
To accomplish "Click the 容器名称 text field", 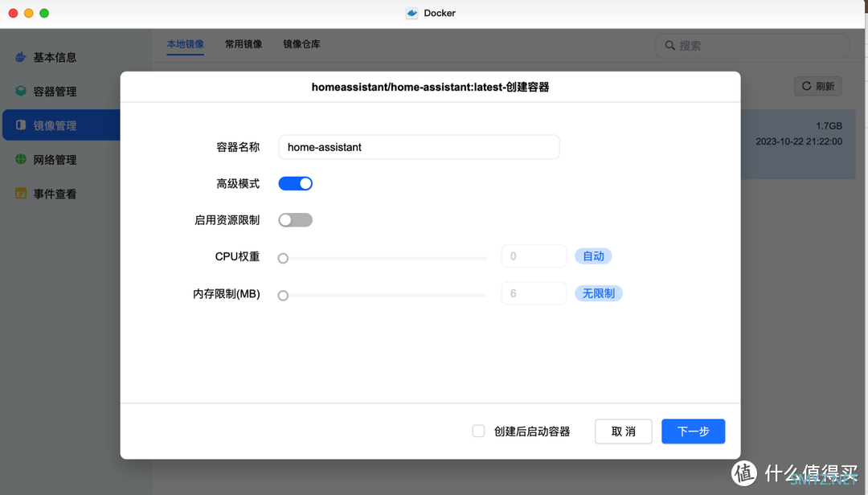I will (x=419, y=147).
